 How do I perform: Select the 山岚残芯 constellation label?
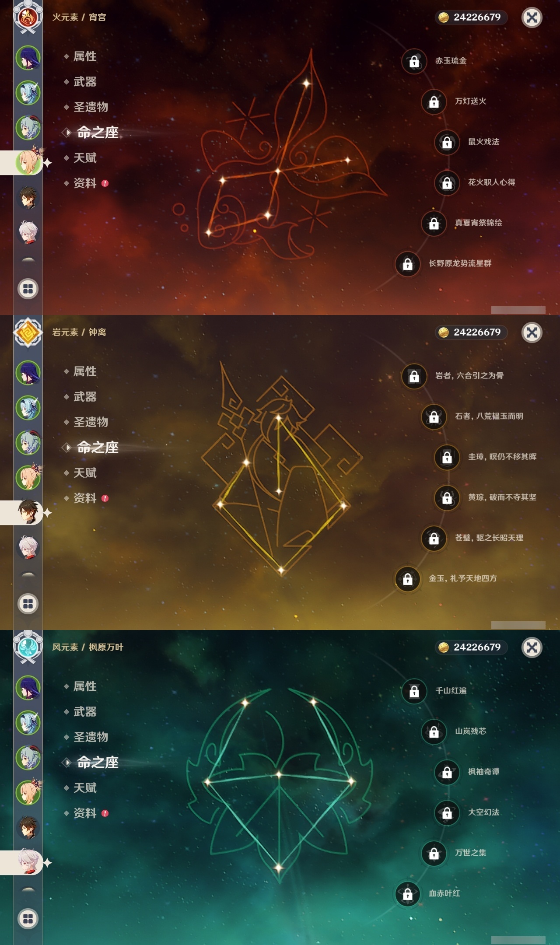471,731
